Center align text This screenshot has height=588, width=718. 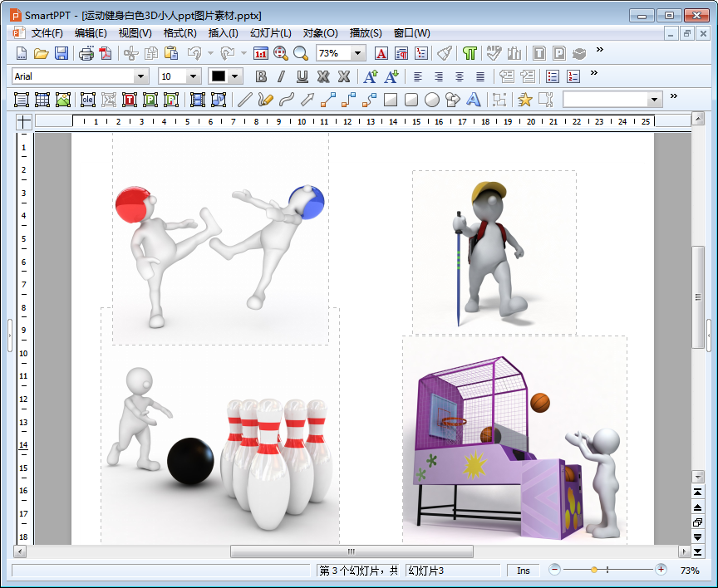click(x=460, y=76)
